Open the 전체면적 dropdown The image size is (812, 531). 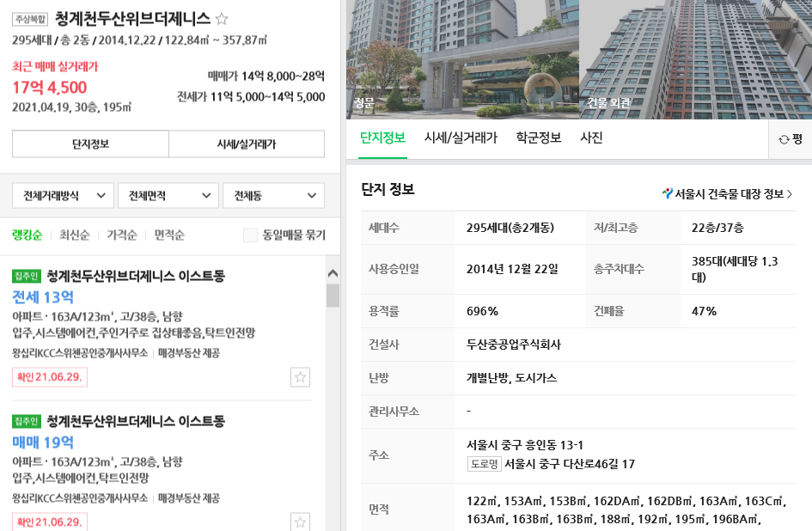(168, 195)
